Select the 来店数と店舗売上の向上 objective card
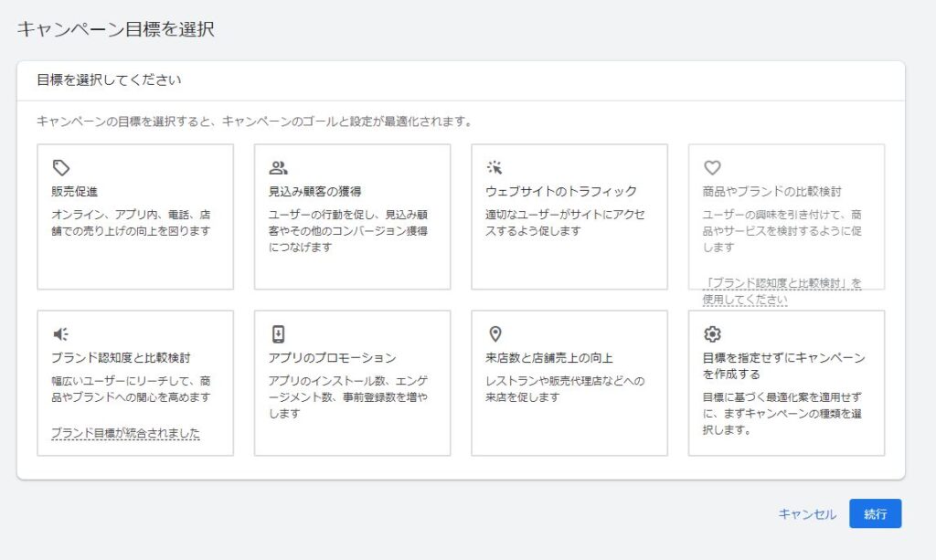 coord(569,393)
